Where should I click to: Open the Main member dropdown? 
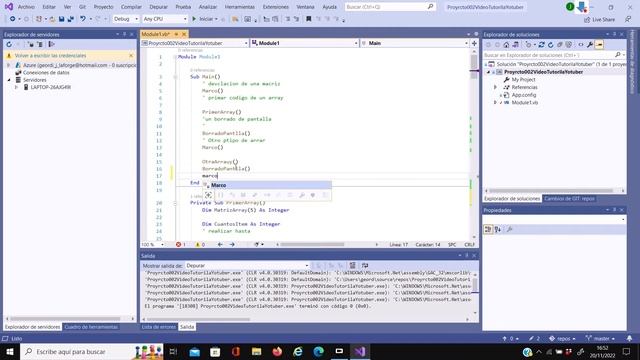(x=415, y=43)
